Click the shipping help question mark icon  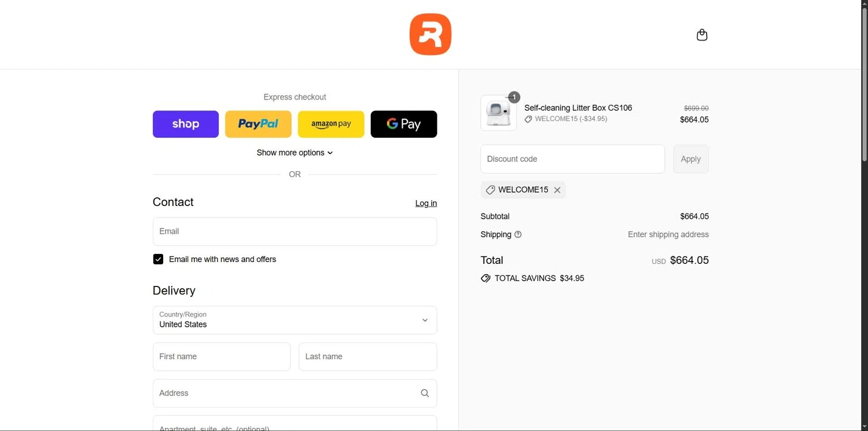[518, 234]
